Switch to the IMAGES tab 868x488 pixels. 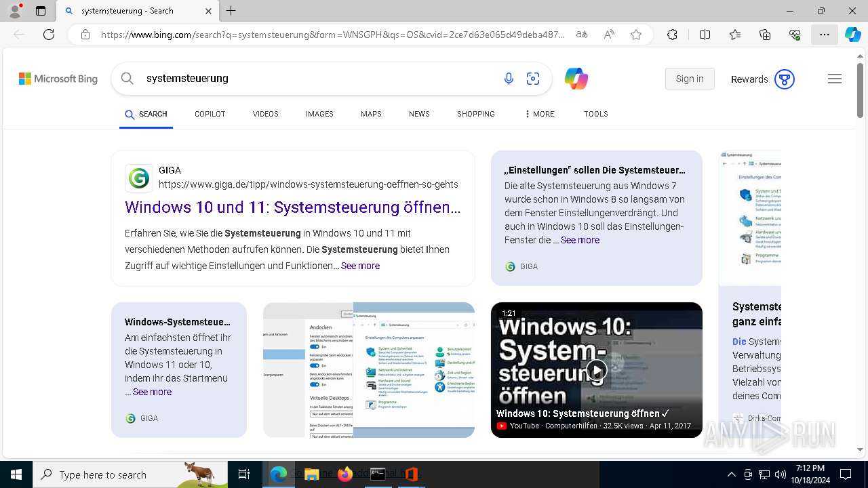(x=319, y=114)
